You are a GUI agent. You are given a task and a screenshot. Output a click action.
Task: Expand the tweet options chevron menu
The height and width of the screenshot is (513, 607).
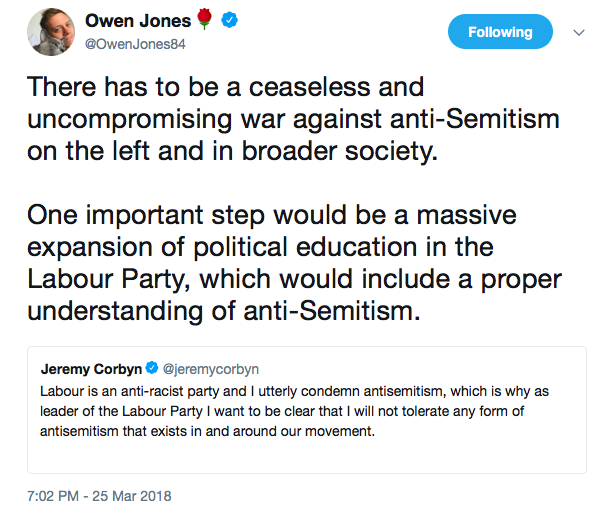577,32
